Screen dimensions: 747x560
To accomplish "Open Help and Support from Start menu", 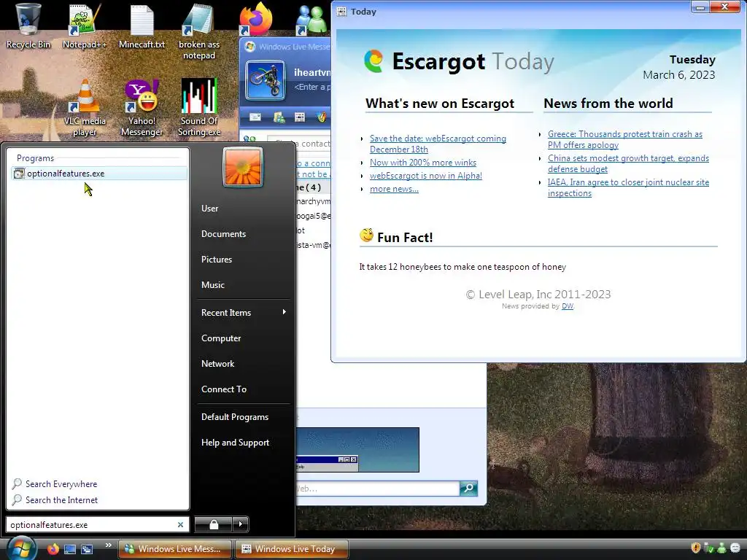I will coord(236,443).
